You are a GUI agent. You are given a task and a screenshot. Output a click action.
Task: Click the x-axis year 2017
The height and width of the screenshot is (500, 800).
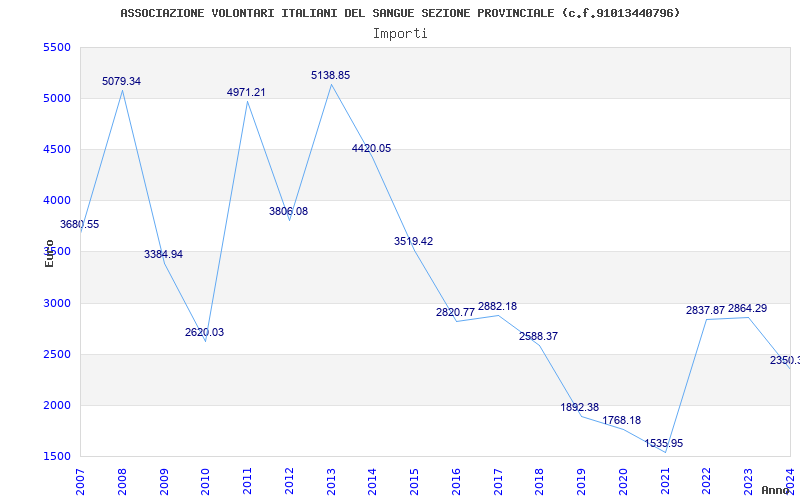pyautogui.click(x=498, y=482)
